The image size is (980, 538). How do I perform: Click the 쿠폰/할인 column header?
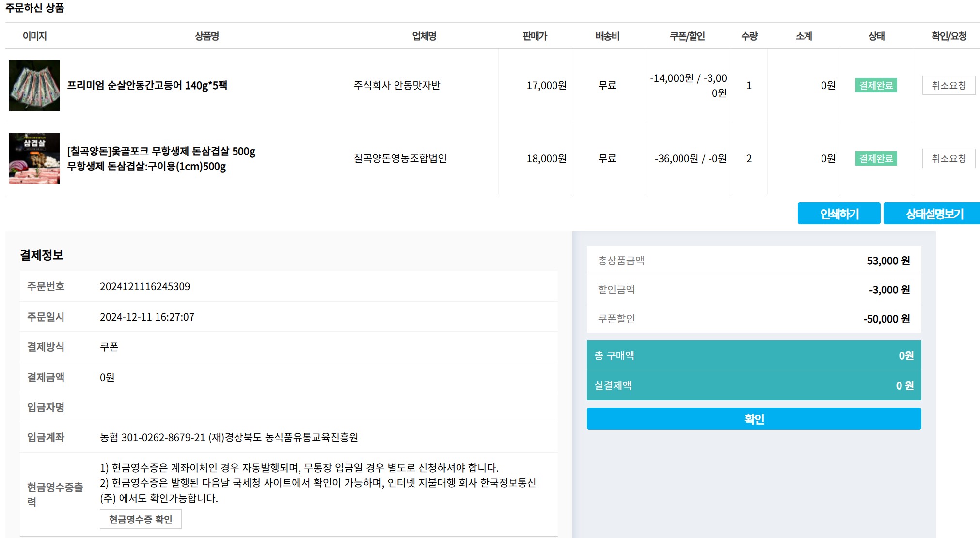(x=687, y=36)
